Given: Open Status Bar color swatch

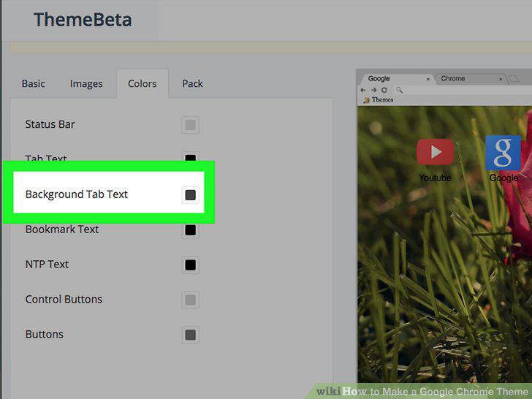Looking at the screenshot, I should [190, 125].
